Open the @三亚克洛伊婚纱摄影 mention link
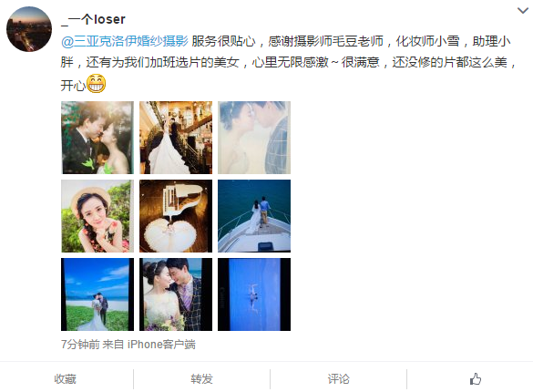 tap(125, 41)
